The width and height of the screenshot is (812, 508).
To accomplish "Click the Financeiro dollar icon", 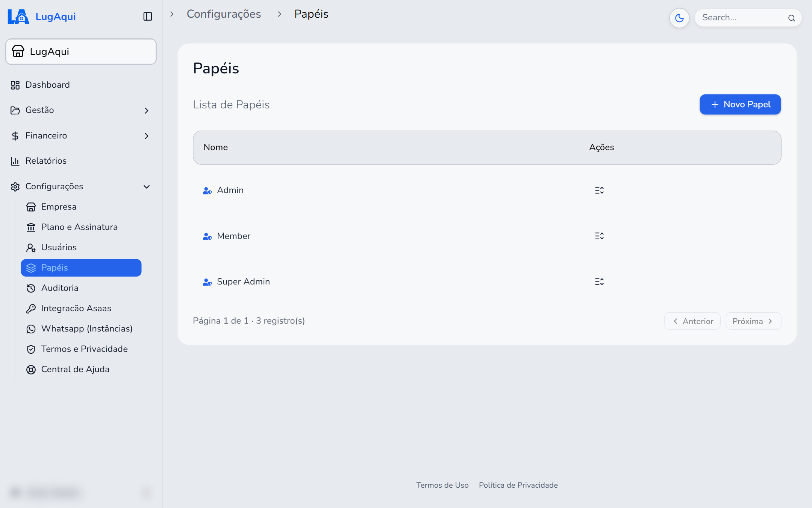I will click(15, 136).
